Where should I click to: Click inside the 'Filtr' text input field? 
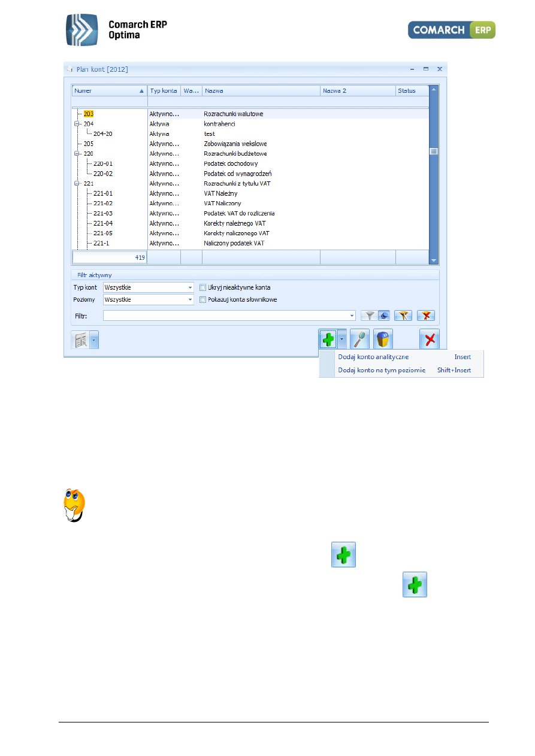pyautogui.click(x=228, y=315)
